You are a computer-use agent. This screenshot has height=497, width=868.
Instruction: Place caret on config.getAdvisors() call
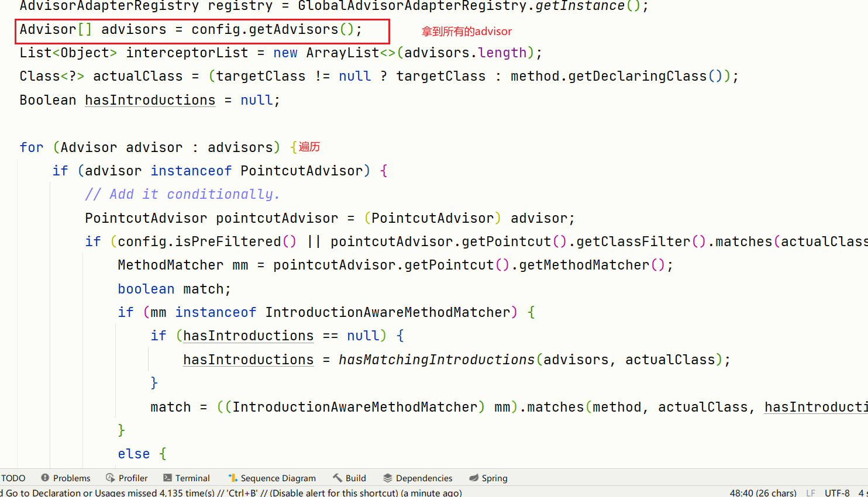coord(273,29)
